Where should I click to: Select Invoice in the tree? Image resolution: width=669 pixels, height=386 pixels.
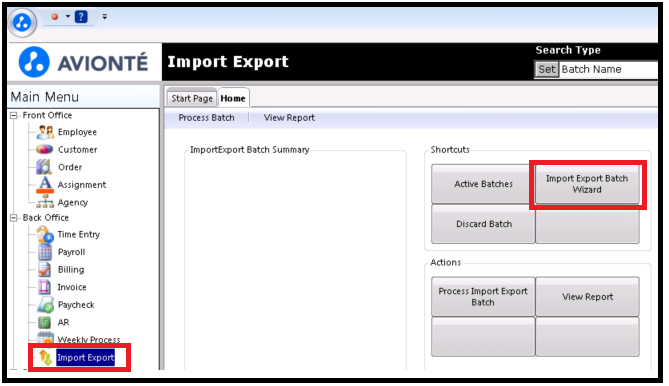click(x=72, y=287)
